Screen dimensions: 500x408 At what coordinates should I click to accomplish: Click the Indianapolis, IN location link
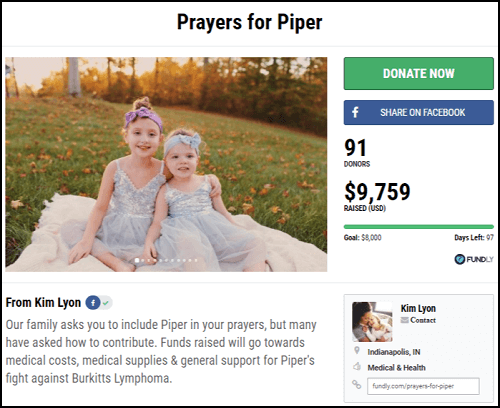point(394,352)
